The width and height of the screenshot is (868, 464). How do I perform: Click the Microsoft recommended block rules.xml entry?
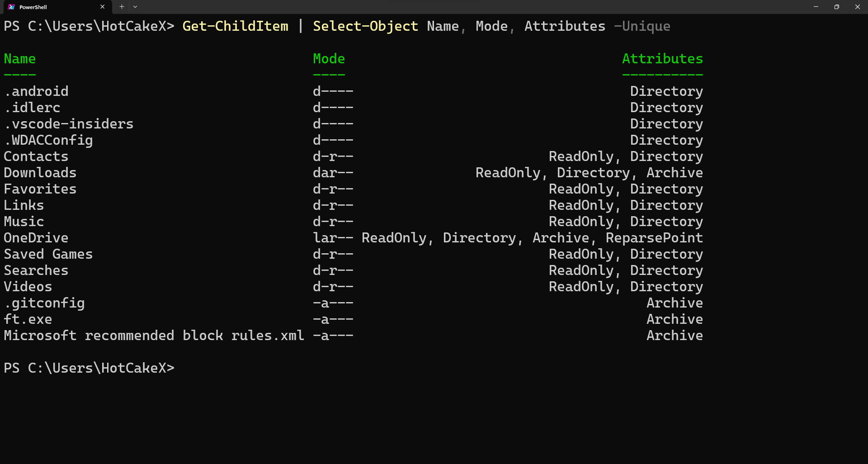154,335
